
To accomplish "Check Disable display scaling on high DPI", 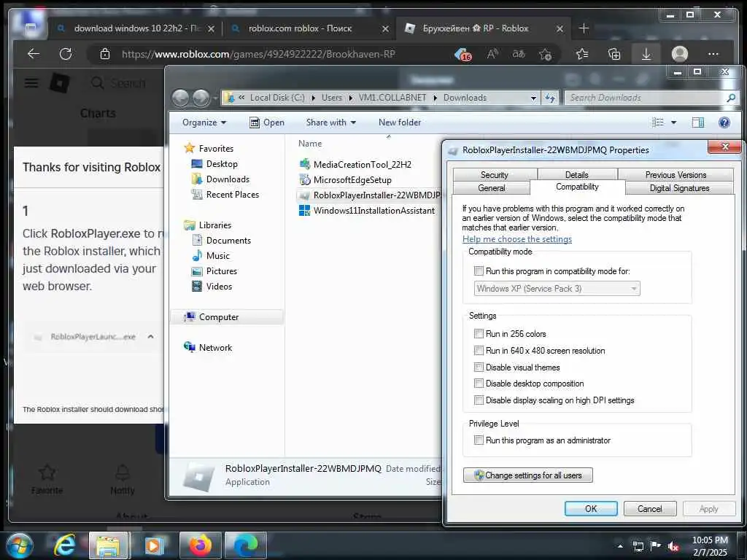I will click(479, 400).
